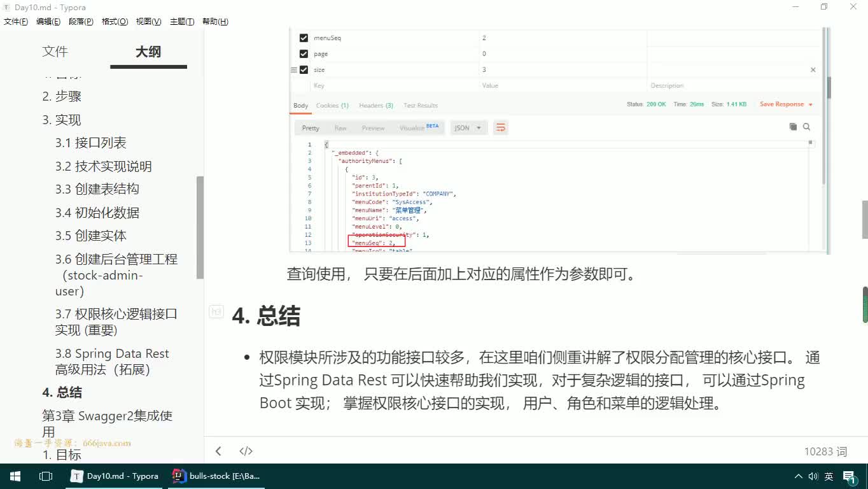Open Windows Task View

(46, 476)
